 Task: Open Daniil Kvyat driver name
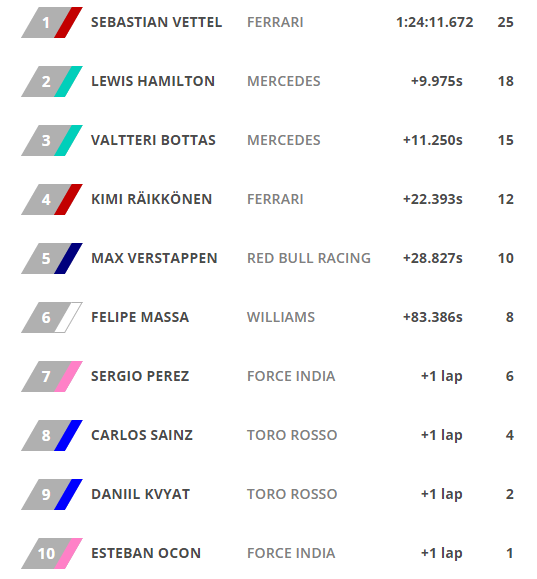(x=140, y=494)
